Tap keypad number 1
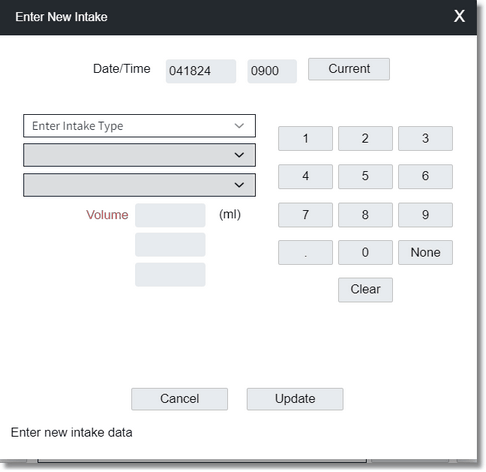486x472 pixels. pyautogui.click(x=305, y=138)
